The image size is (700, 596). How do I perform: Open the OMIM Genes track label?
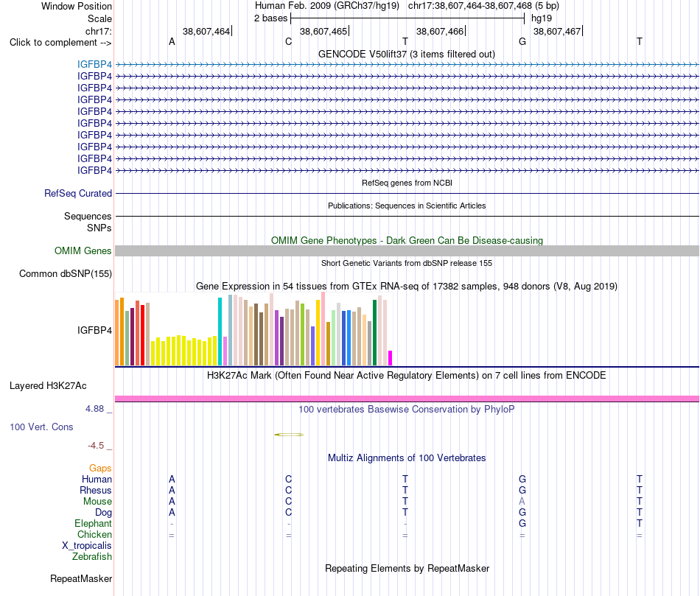pos(83,251)
